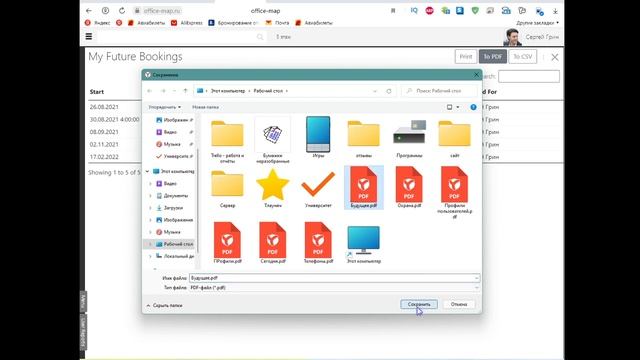This screenshot has height=360, width=640.
Task: Click the browser downloads arrow icon
Action: tap(555, 11)
